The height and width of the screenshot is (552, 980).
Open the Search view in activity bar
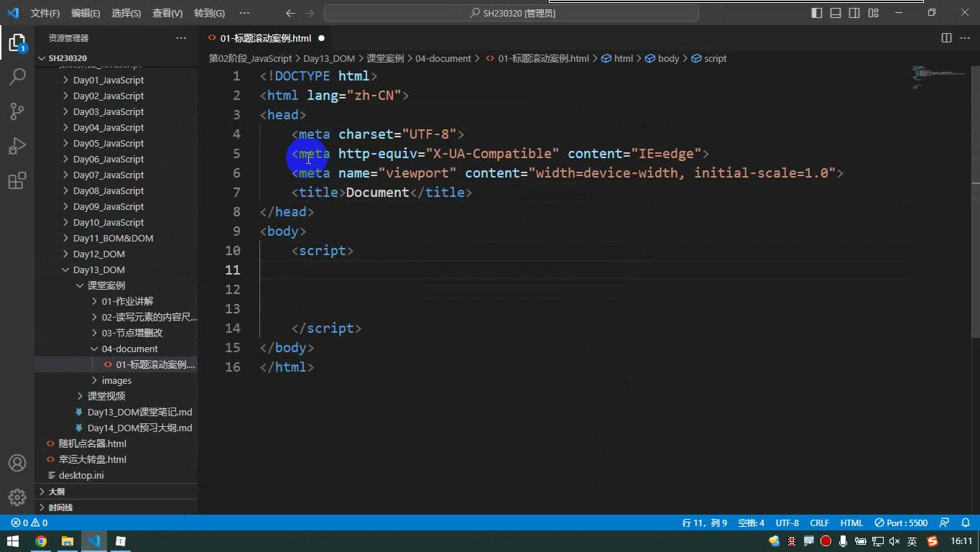(x=17, y=76)
